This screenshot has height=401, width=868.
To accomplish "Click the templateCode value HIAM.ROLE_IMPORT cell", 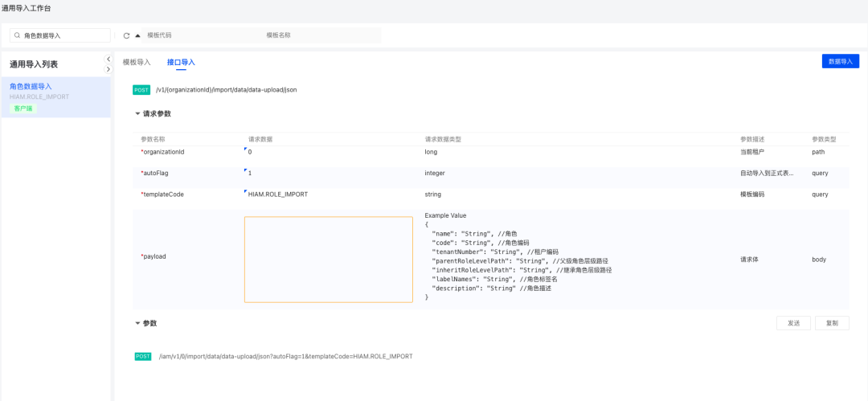I will pos(278,194).
